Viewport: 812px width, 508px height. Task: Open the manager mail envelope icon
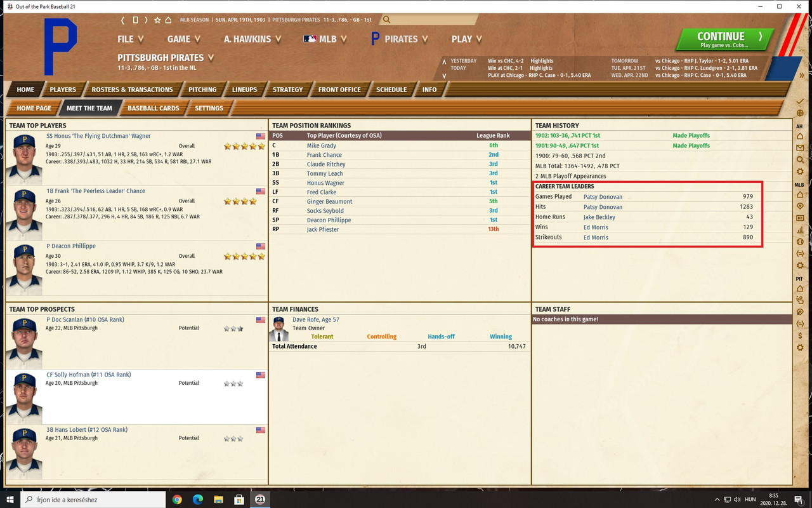800,148
